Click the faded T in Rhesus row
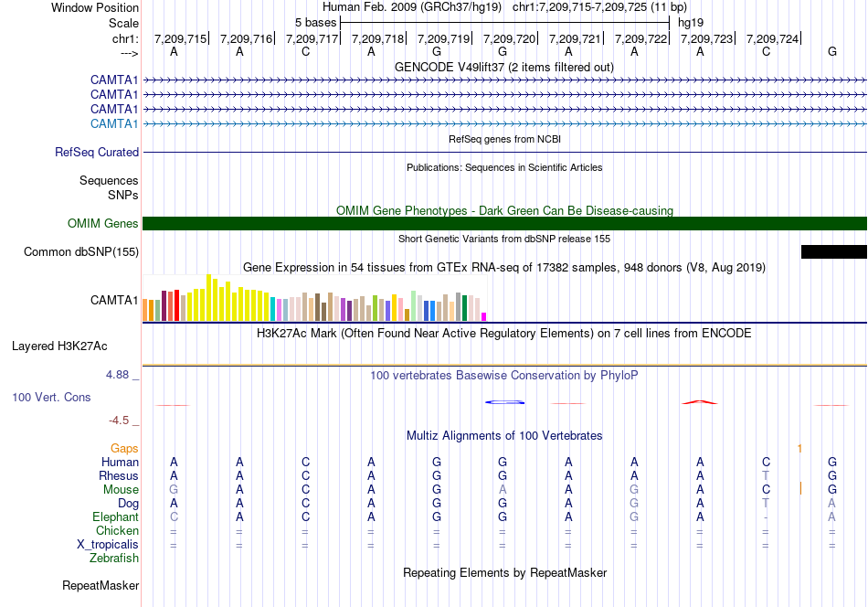This screenshot has height=607, width=868. point(766,475)
